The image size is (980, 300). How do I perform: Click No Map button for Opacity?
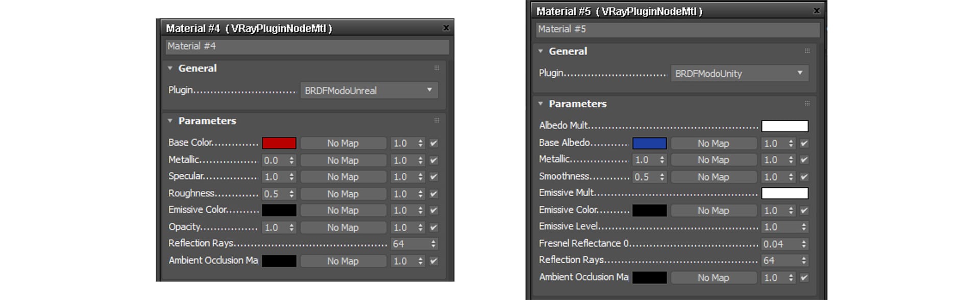343,227
